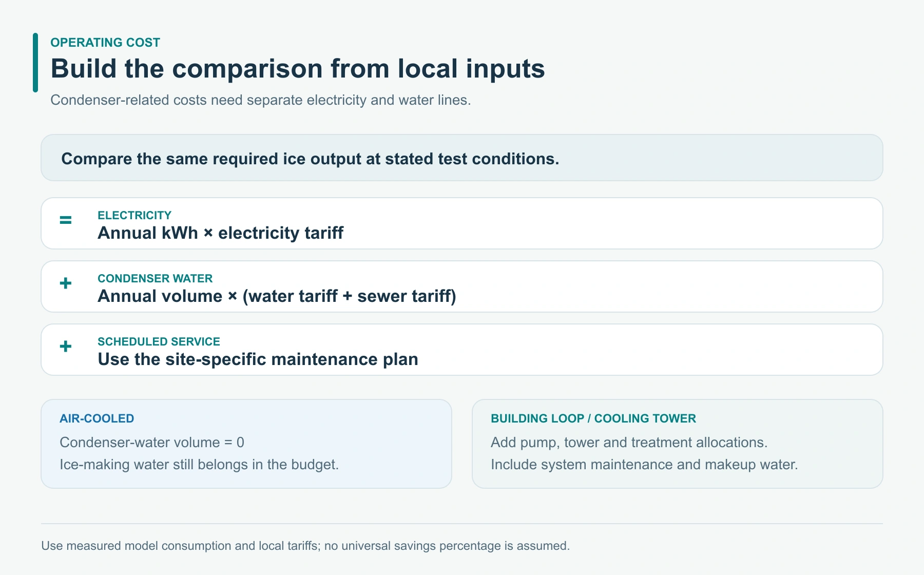This screenshot has height=575, width=924.
Task: Click the title 'Build the comparison from local inputs'
Action: tap(298, 69)
